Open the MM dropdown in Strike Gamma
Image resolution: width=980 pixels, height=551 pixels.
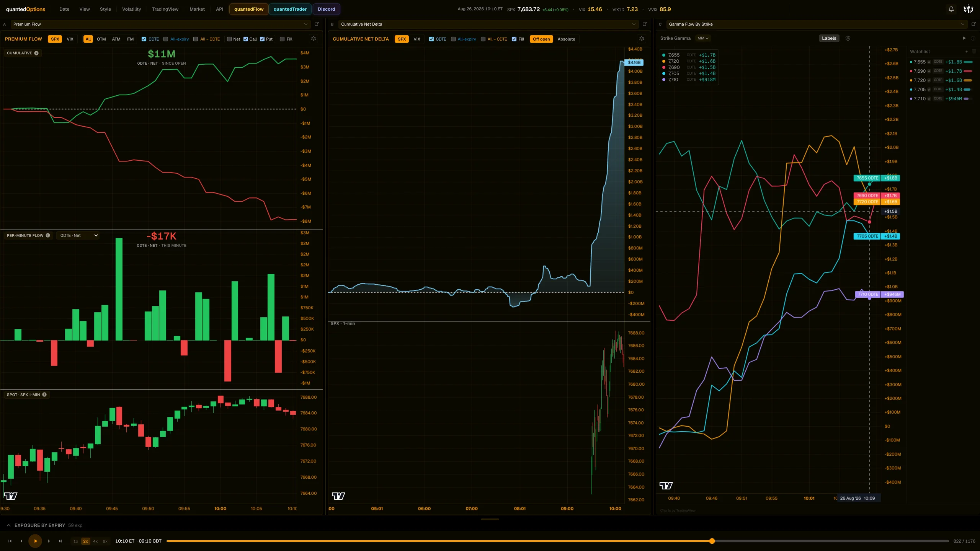(x=703, y=38)
